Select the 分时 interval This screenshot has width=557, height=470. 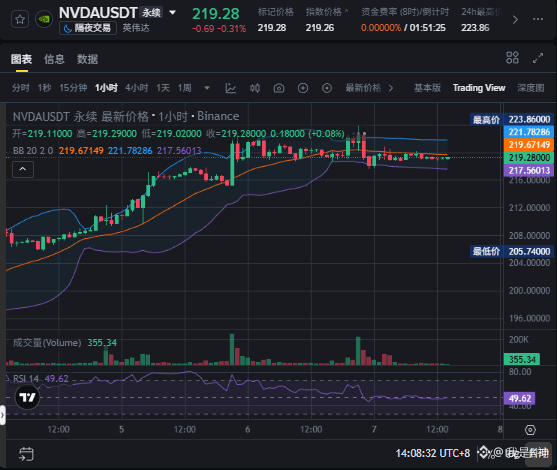click(21, 88)
